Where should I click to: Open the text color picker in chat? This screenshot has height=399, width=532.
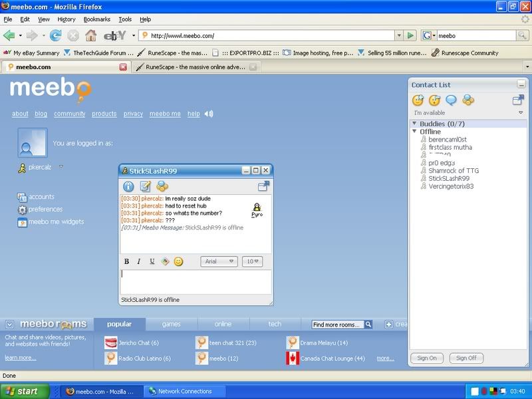[x=165, y=261]
